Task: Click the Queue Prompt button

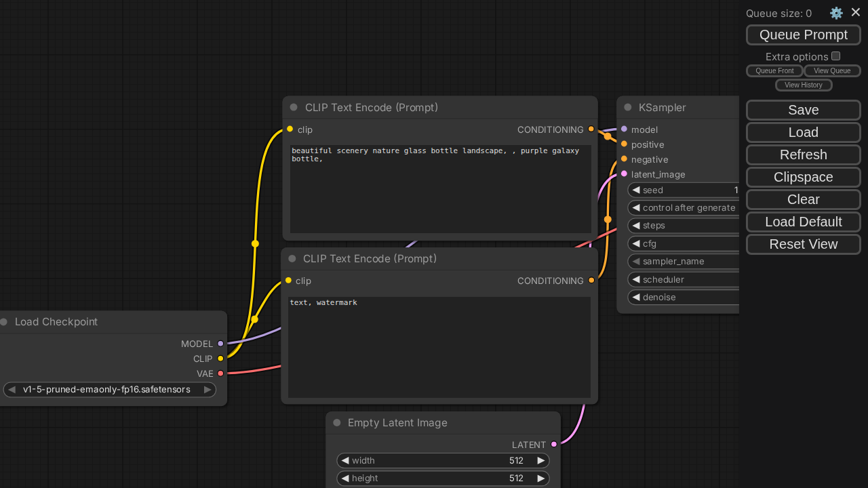Action: pos(803,35)
